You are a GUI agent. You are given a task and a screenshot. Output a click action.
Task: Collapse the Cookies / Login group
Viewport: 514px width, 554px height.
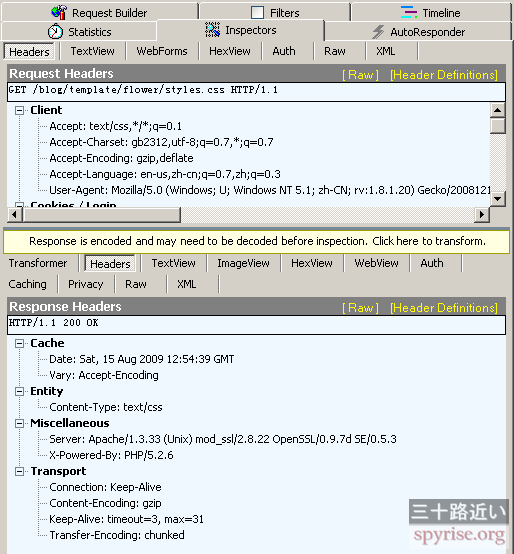[19, 205]
